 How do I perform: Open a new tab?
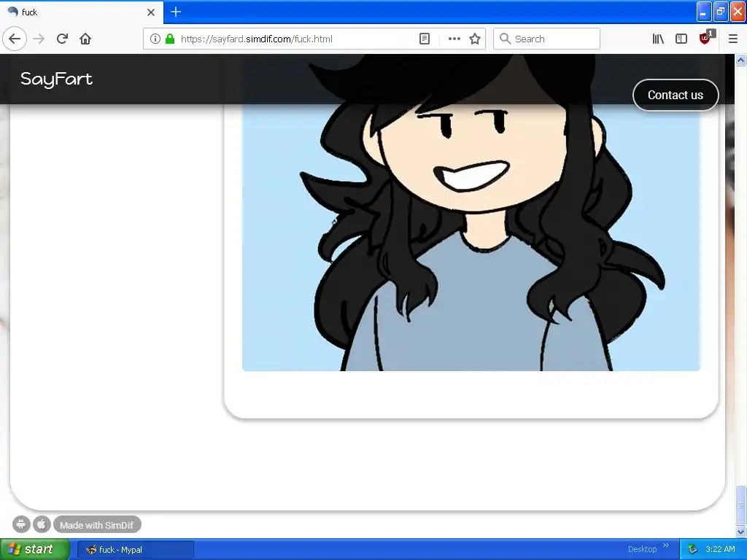tap(175, 12)
